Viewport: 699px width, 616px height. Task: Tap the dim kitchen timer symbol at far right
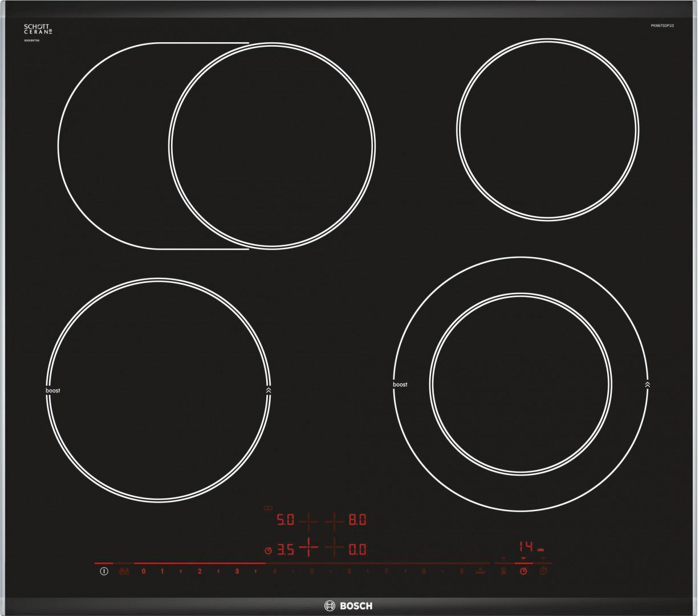coord(543,571)
